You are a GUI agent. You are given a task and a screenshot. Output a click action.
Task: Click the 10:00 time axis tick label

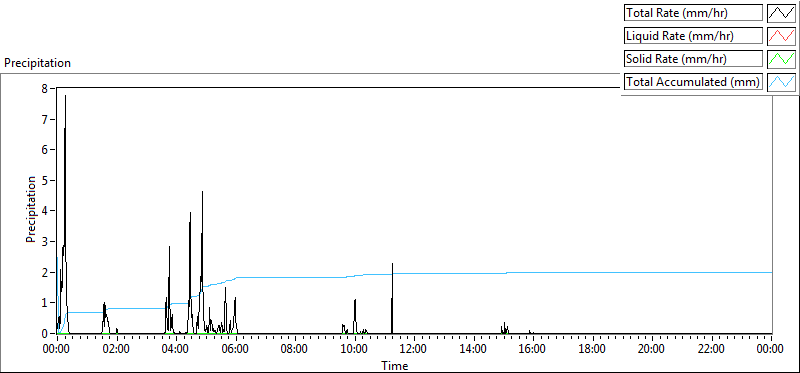pos(355,350)
